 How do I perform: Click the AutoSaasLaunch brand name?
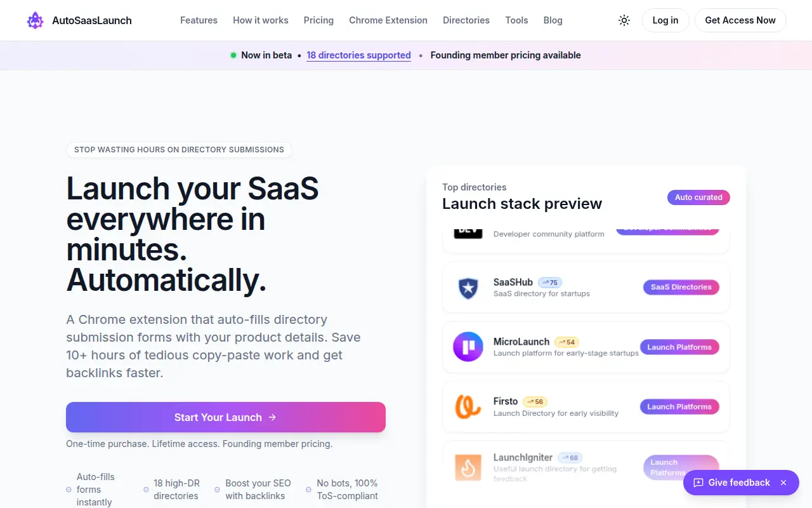coord(92,20)
